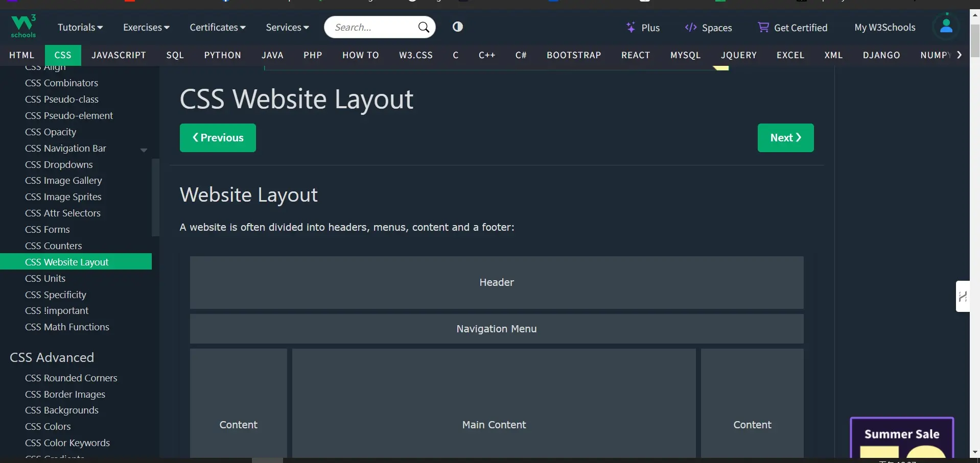Image resolution: width=980 pixels, height=463 pixels.
Task: Open Spaces code icon link
Action: 691,28
